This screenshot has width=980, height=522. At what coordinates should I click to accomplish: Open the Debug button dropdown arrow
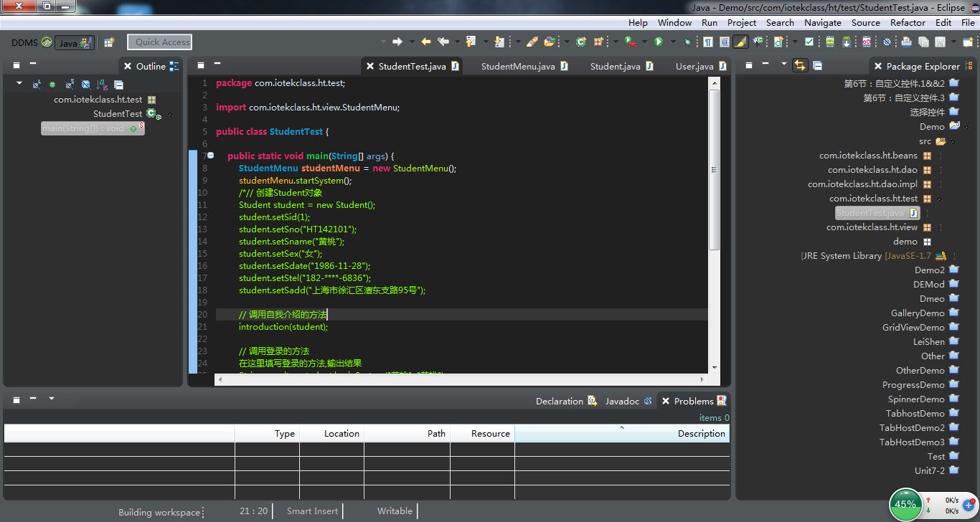[x=673, y=42]
